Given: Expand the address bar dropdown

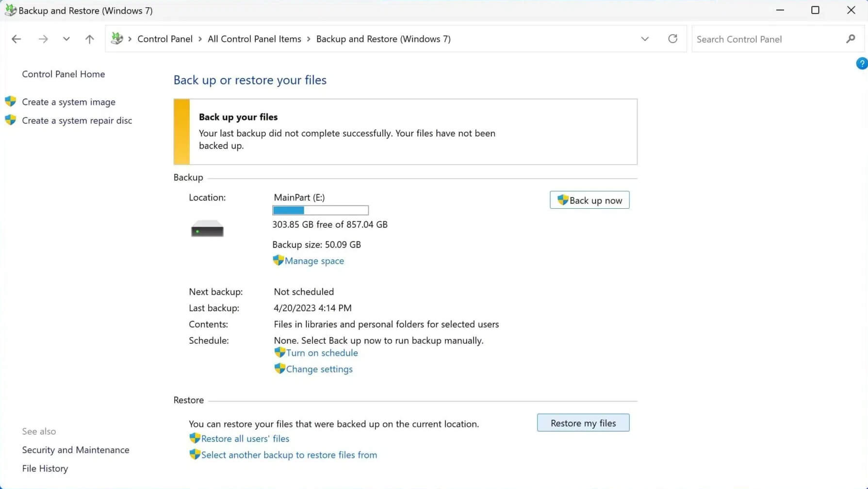Looking at the screenshot, I should tap(645, 39).
